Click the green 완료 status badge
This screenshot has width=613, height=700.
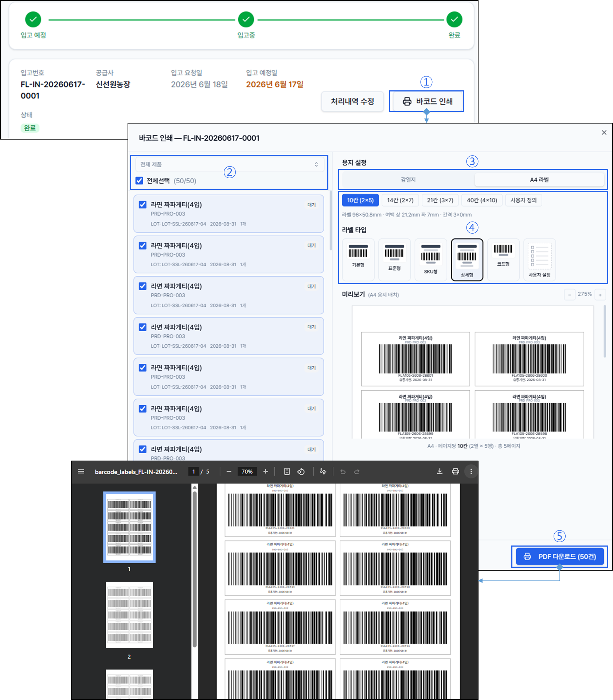coord(30,128)
